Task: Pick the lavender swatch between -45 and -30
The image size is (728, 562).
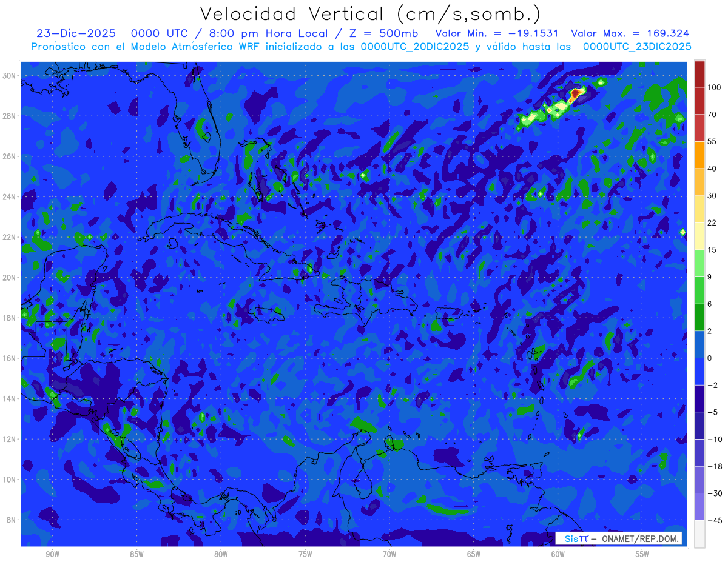Action: [699, 507]
